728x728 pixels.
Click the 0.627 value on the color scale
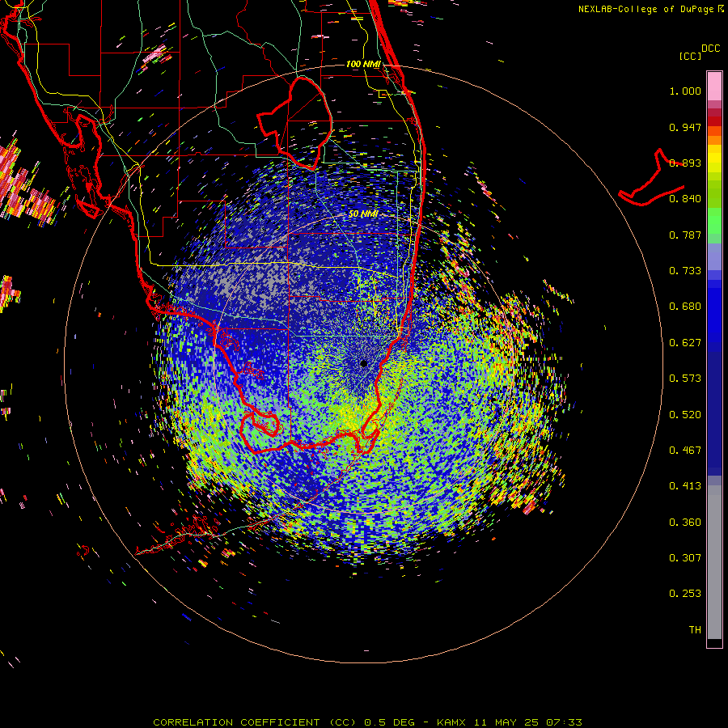point(685,343)
